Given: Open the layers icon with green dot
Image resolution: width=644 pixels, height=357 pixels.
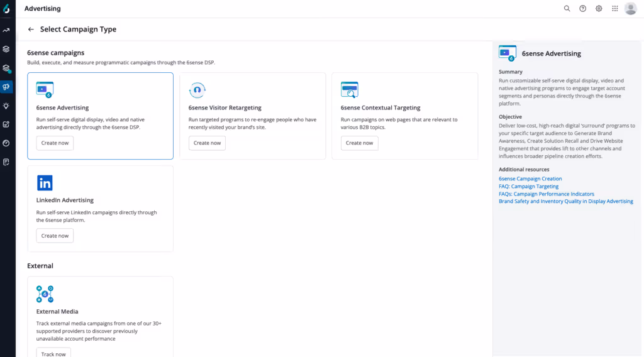Looking at the screenshot, I should [6, 68].
